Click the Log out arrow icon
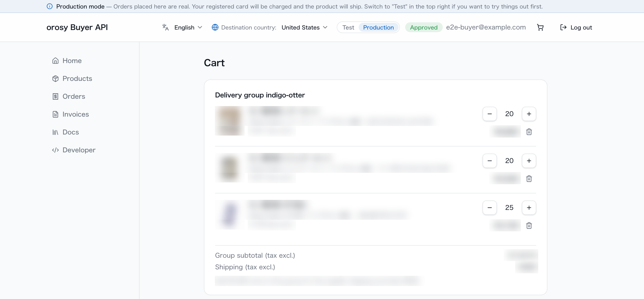 (563, 27)
